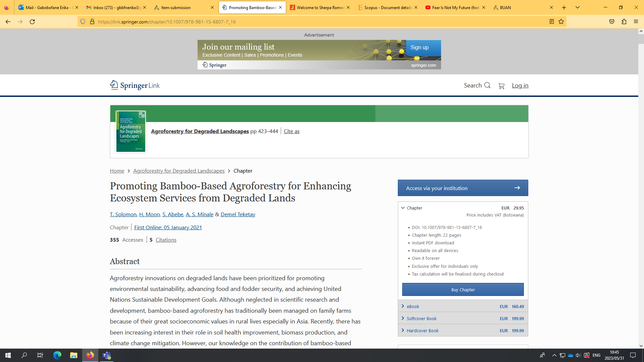
Task: Open the notification center icon
Action: coord(633,355)
